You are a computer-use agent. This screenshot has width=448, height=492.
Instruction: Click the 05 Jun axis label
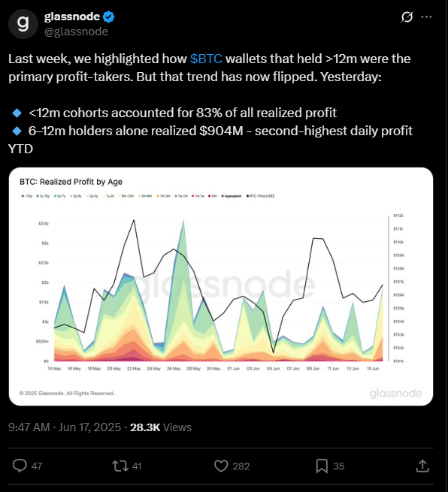(273, 369)
